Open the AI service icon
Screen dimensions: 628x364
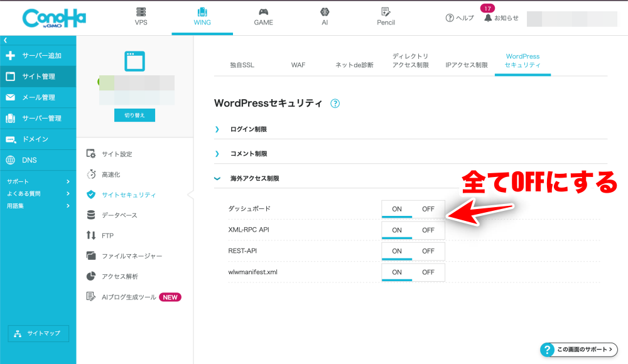click(x=325, y=13)
